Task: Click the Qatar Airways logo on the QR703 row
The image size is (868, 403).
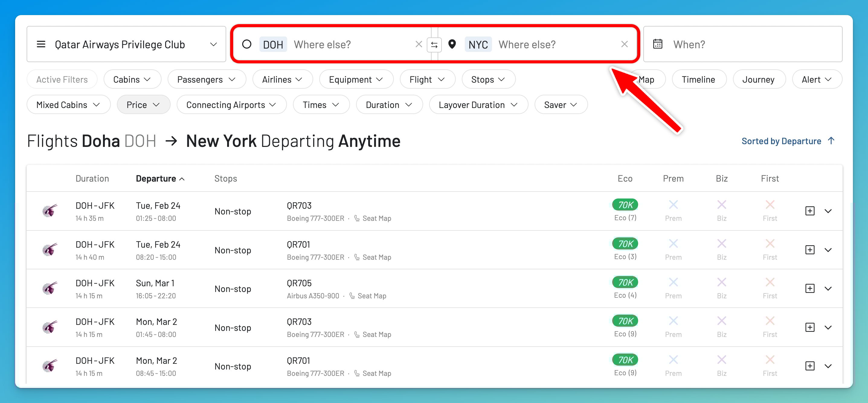Action: [x=50, y=211]
